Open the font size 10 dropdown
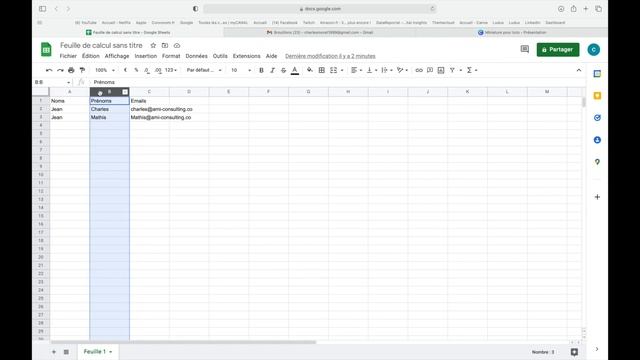This screenshot has height=360, width=640. (241, 70)
